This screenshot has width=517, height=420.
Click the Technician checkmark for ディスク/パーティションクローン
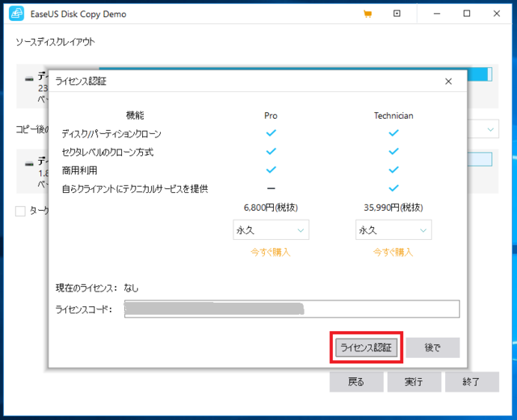pyautogui.click(x=393, y=132)
